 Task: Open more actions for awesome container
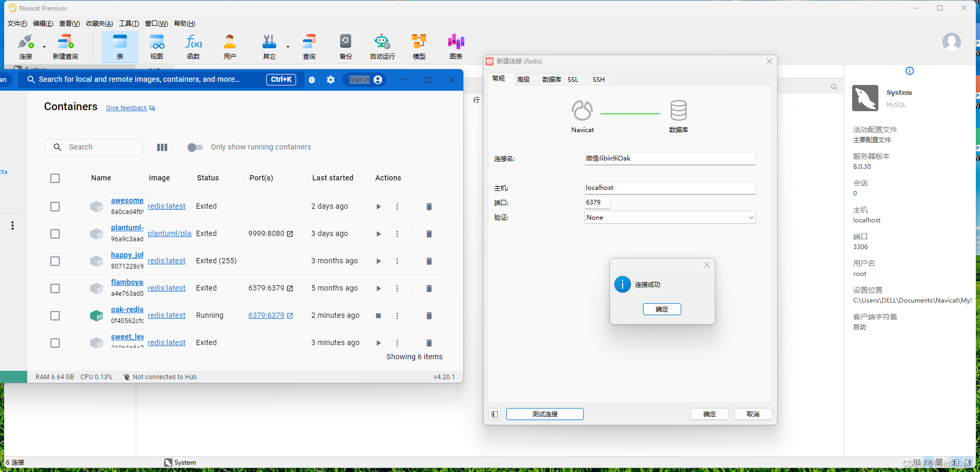click(397, 207)
